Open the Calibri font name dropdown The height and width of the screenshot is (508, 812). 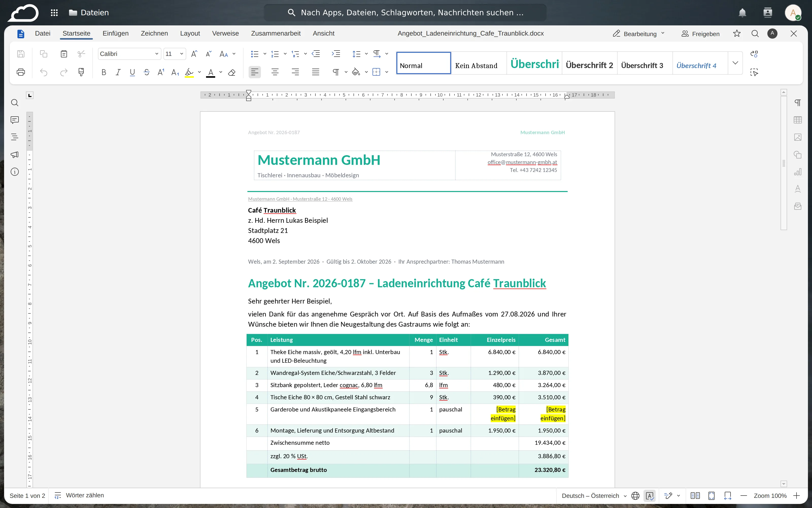(156, 54)
